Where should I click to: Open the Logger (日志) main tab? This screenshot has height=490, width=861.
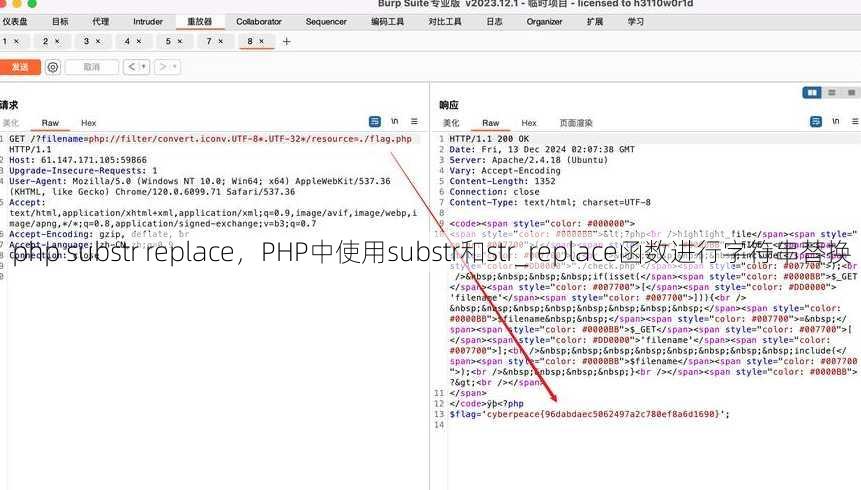[494, 21]
